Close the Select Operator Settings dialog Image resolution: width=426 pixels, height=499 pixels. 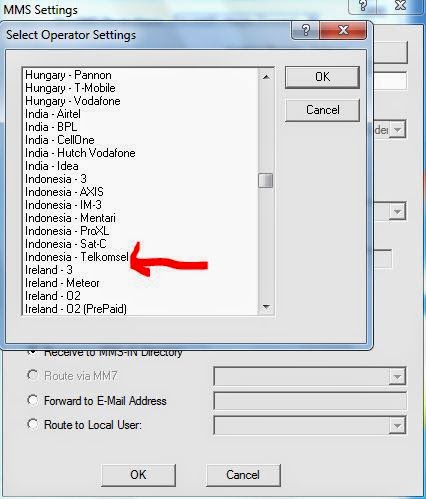[343, 30]
